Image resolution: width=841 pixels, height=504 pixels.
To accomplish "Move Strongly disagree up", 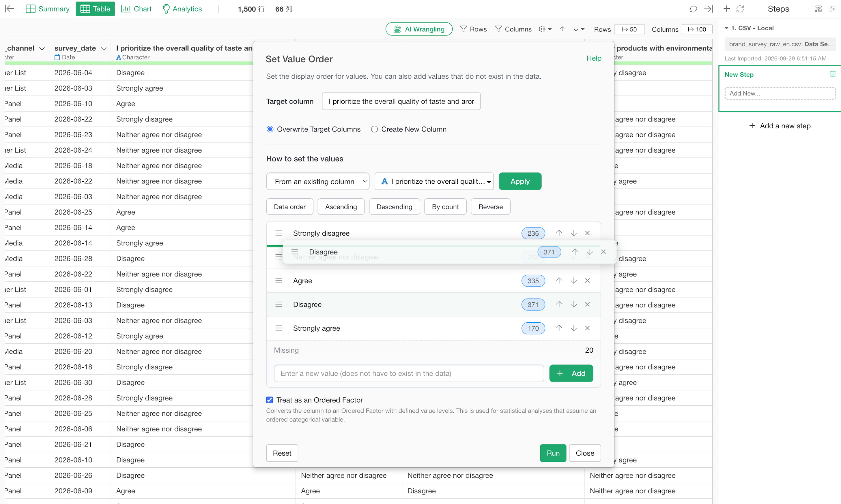I will (x=559, y=233).
